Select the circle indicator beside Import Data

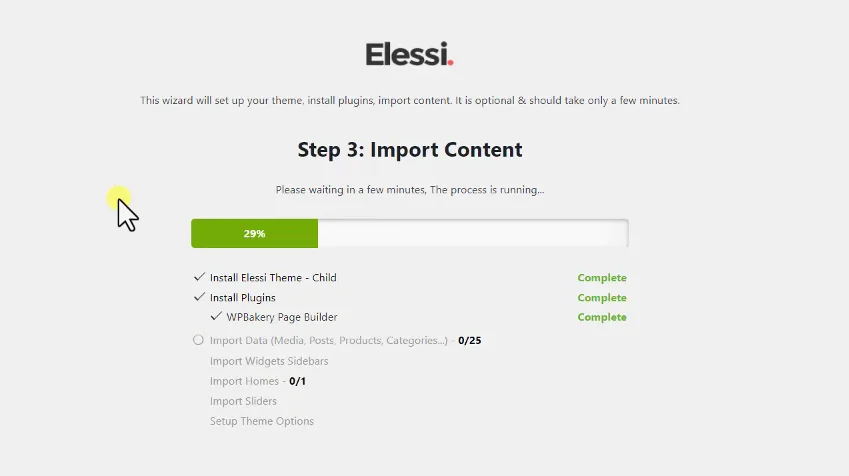[198, 340]
